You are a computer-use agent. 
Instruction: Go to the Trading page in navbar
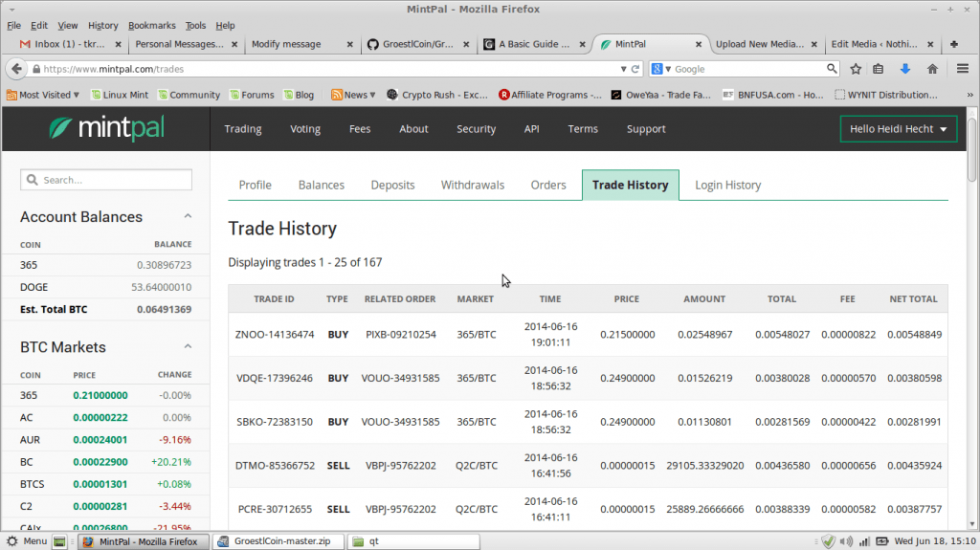(243, 129)
